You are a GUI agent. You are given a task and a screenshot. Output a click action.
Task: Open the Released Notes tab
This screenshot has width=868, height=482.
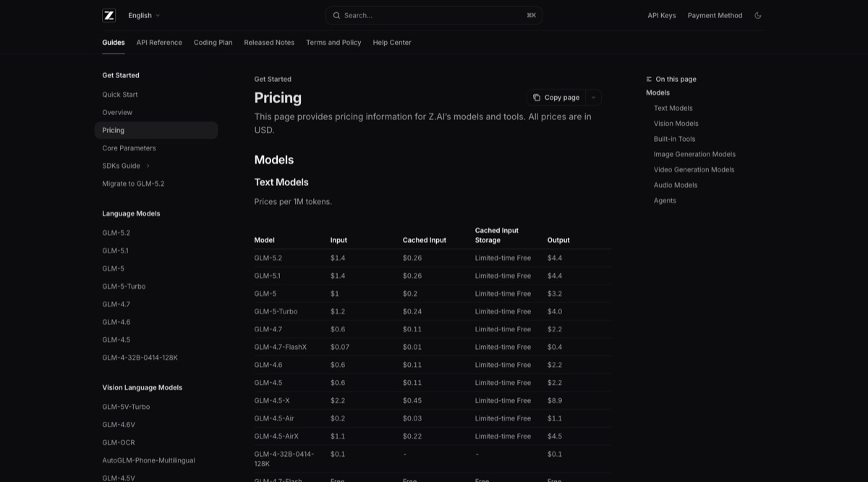[269, 43]
